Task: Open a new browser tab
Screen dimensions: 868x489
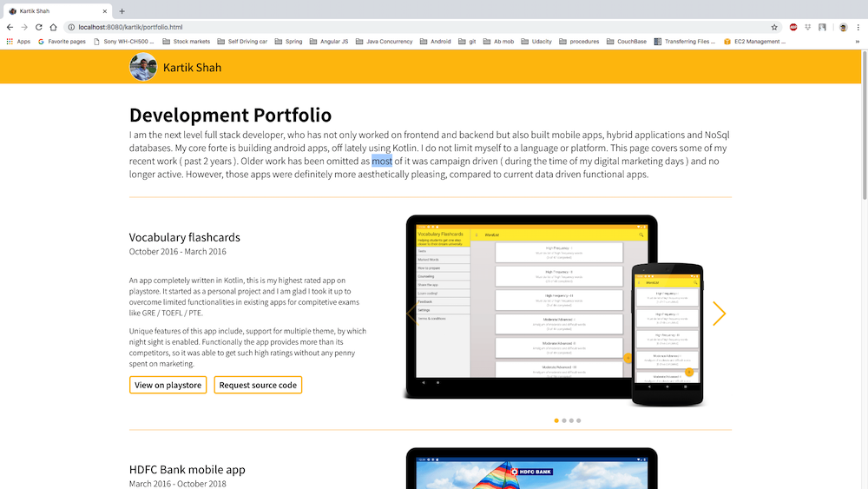Action: [x=122, y=10]
